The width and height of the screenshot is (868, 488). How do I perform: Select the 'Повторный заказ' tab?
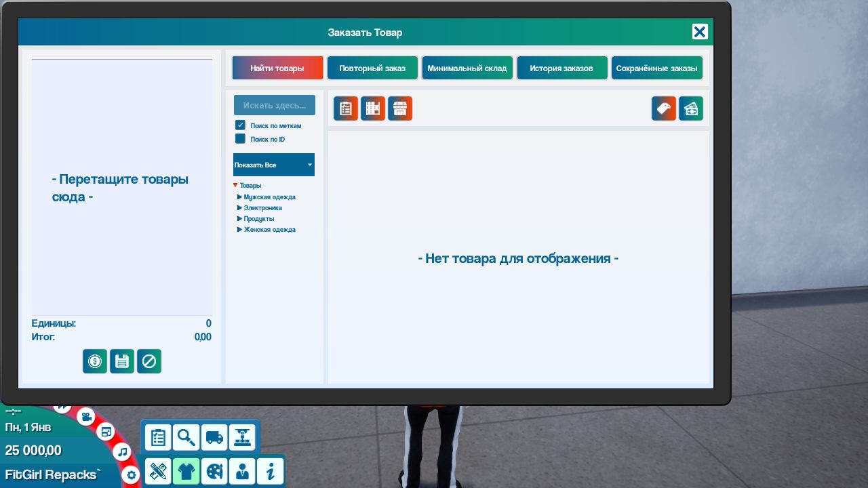pos(372,68)
